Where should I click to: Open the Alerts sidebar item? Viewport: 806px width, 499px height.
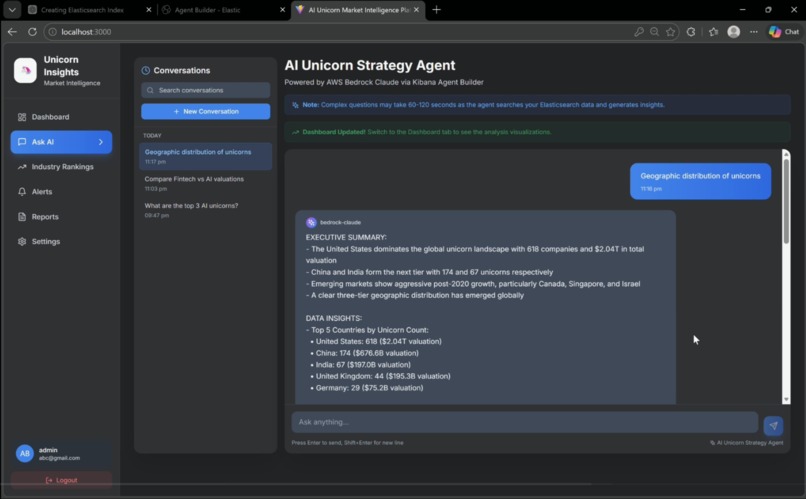61,192
